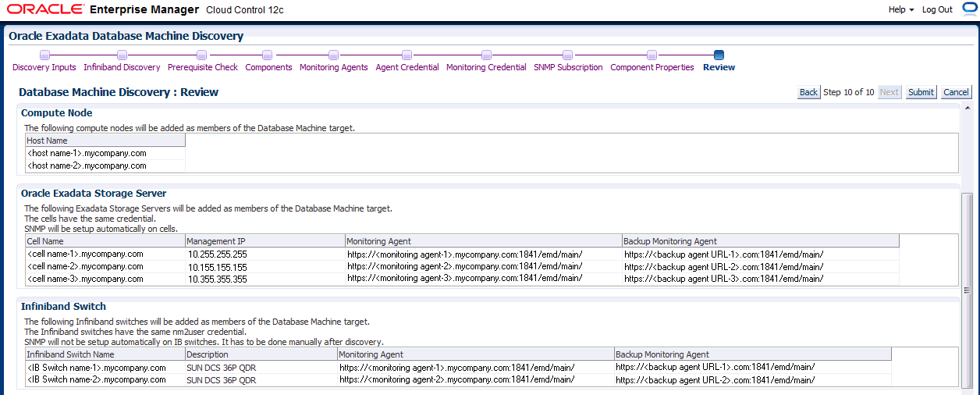
Task: Click backup agent URL-3 cell
Action: pos(723,279)
